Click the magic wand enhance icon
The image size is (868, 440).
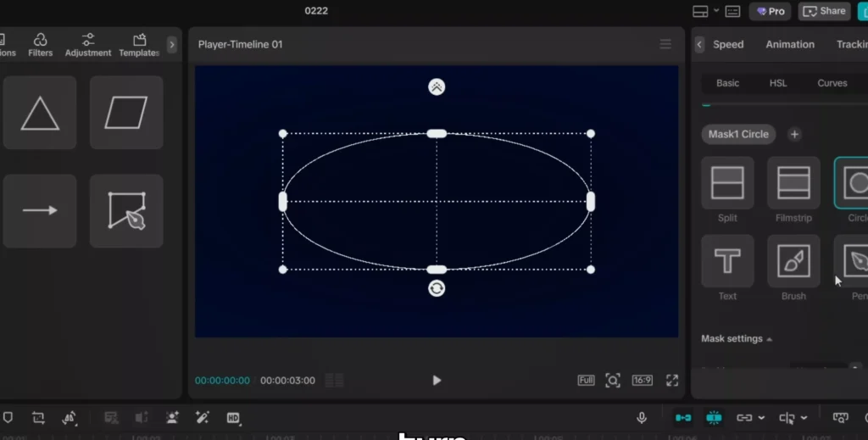click(203, 418)
